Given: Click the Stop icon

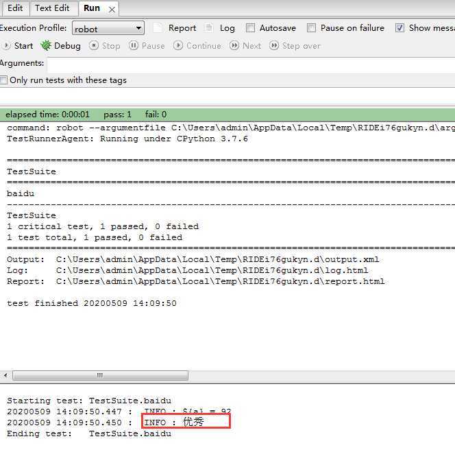Looking at the screenshot, I should click(x=94, y=45).
